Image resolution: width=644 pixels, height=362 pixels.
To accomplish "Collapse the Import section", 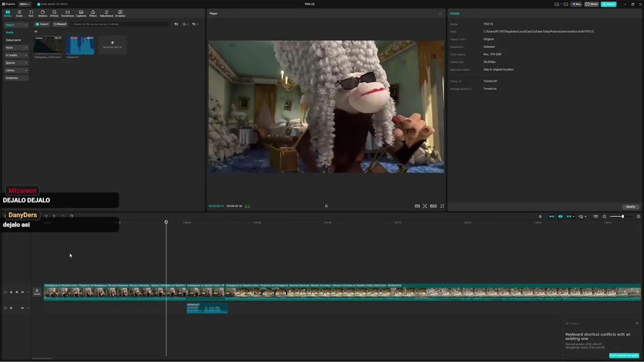I will pos(16,25).
